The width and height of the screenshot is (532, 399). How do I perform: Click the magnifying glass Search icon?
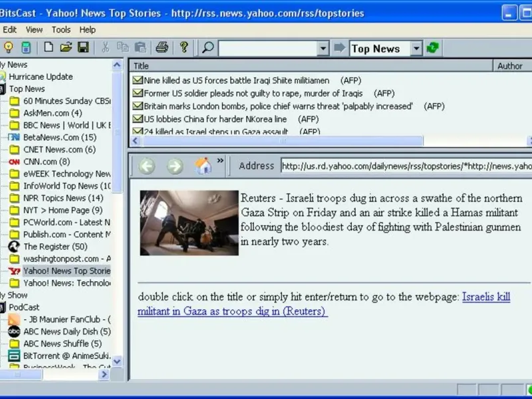[x=207, y=48]
